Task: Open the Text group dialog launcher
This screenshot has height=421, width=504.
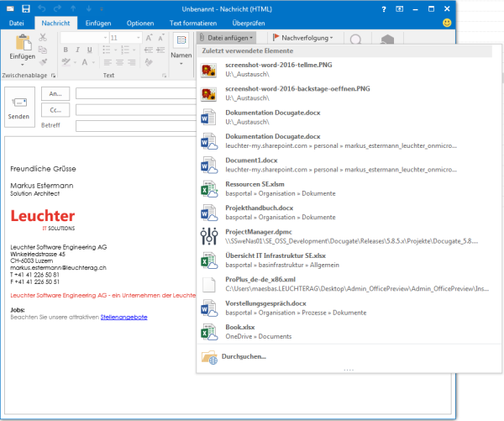Action: [164, 76]
